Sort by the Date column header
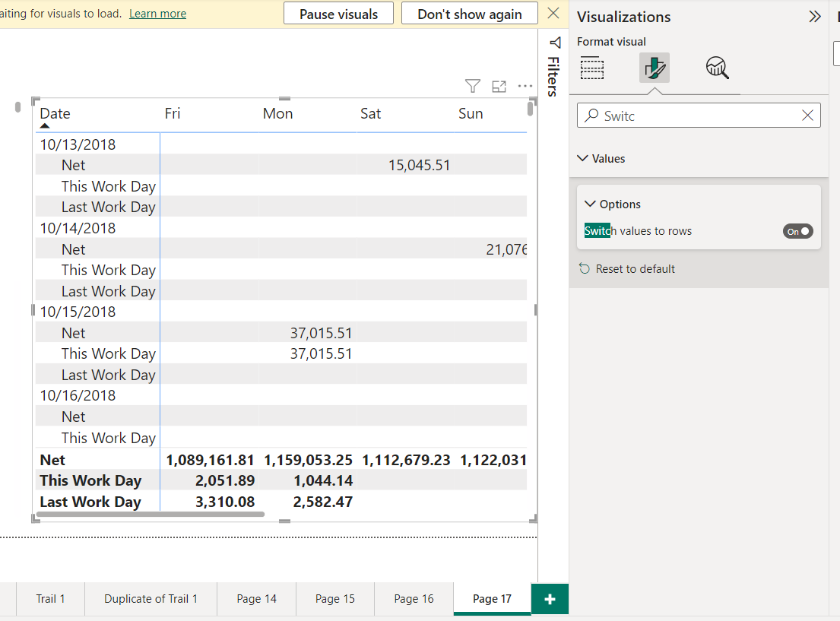Image resolution: width=840 pixels, height=621 pixels. (55, 113)
